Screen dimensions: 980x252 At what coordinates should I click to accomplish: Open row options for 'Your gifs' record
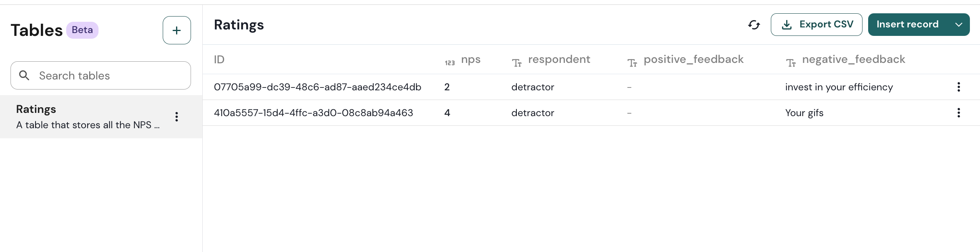coord(958,113)
